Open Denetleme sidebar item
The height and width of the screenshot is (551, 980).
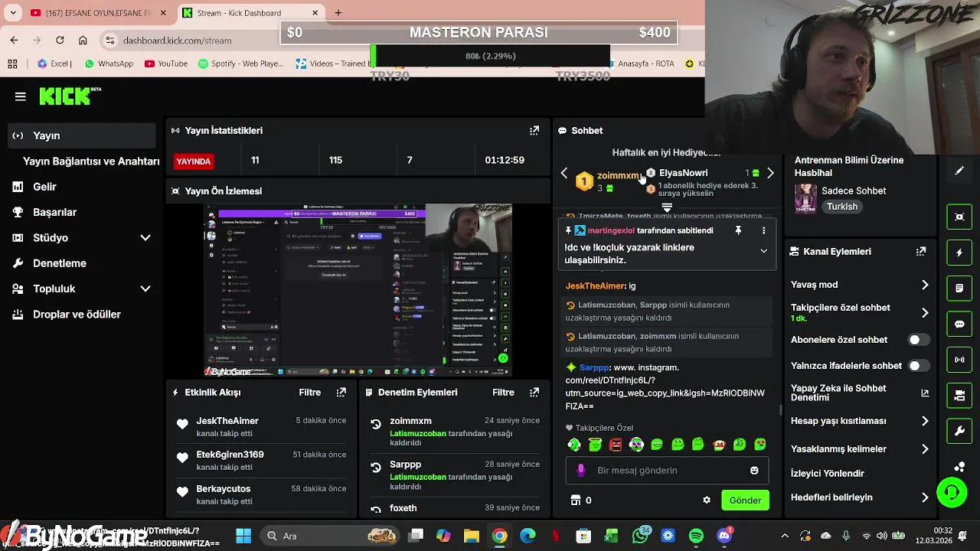tap(83, 263)
